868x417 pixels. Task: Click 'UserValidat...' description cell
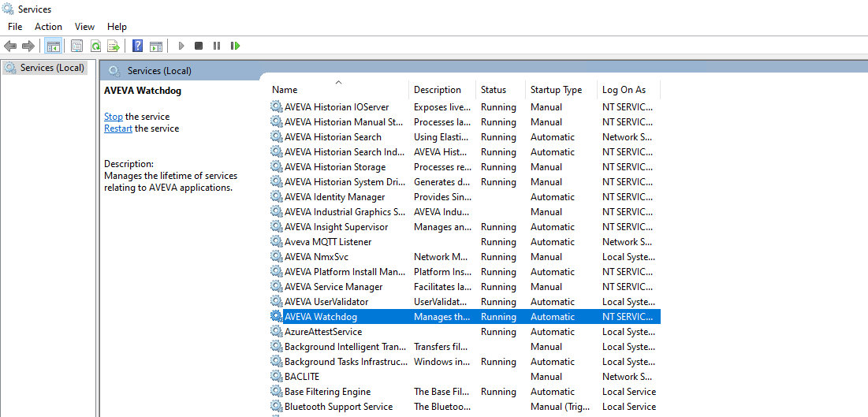coord(442,301)
